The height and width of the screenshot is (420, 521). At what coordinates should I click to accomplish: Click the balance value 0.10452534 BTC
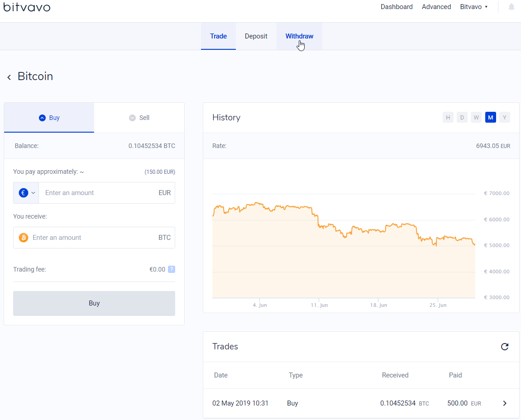(x=152, y=146)
